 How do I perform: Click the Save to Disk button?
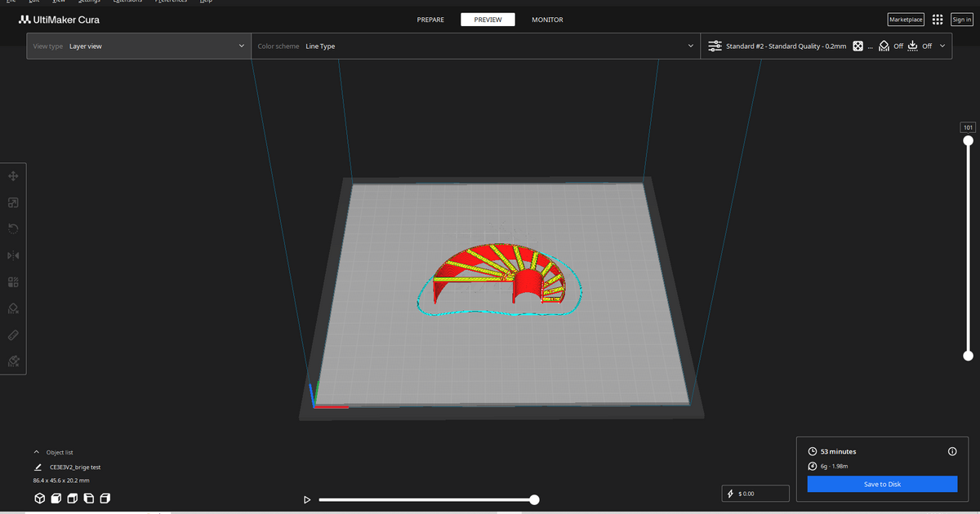[882, 484]
